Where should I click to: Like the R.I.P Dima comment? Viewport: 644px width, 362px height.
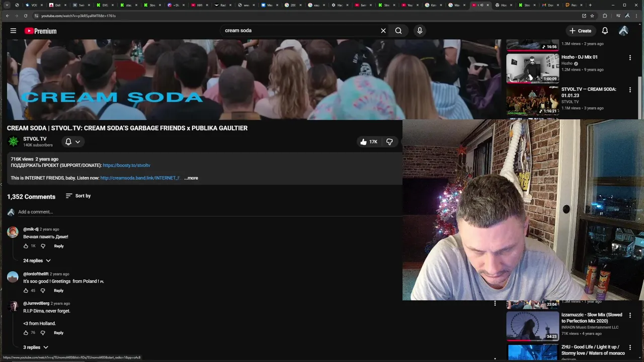pyautogui.click(x=26, y=332)
